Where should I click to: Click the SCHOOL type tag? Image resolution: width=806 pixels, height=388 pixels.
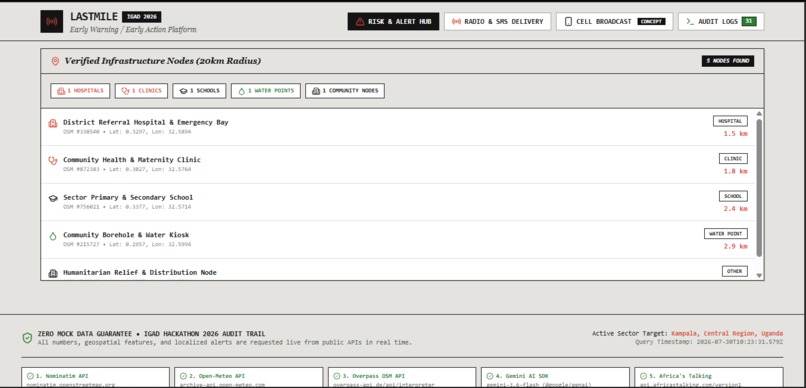tap(733, 196)
